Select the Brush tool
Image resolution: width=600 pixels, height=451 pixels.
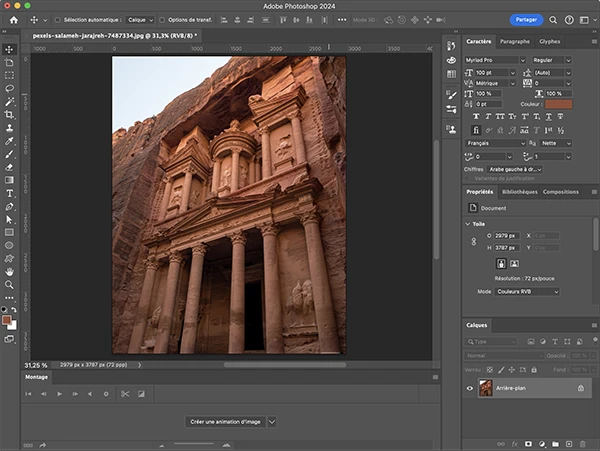click(x=9, y=154)
